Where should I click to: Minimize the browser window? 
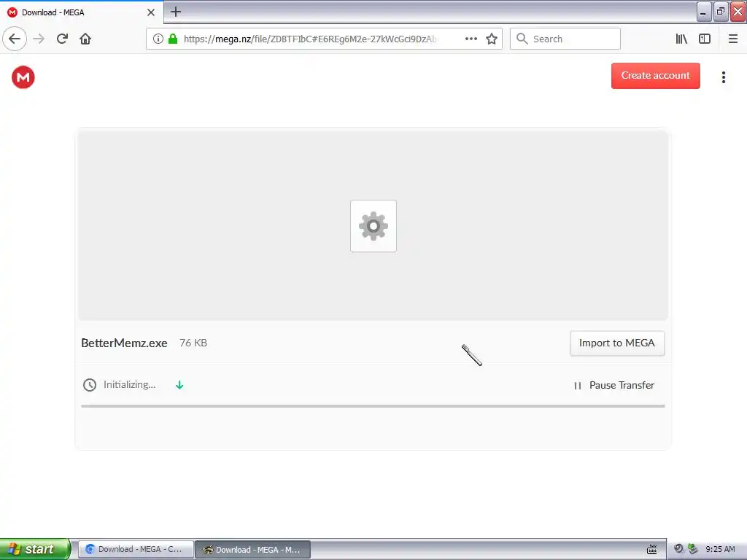tap(704, 12)
